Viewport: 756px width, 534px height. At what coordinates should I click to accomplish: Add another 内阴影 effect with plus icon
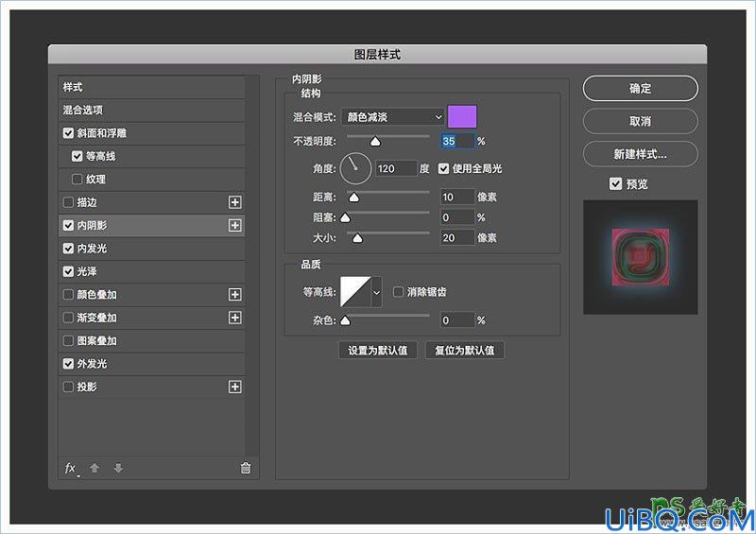coord(234,225)
